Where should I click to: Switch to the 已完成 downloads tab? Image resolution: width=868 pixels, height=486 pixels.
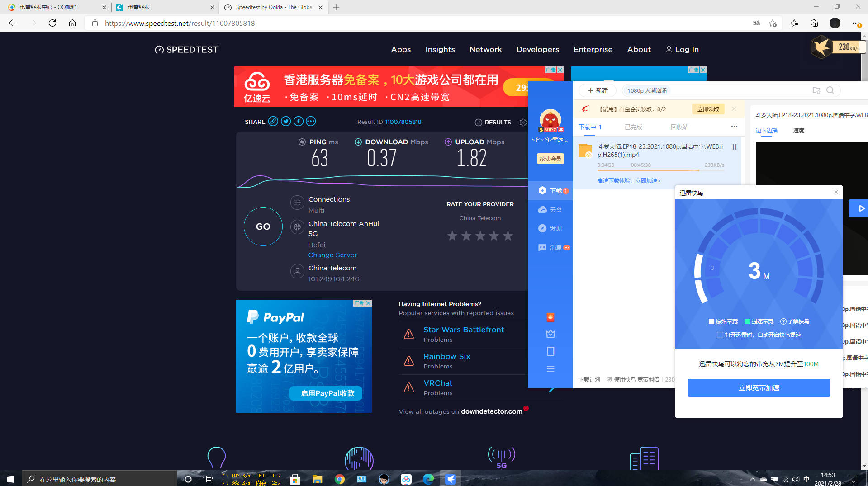tap(633, 127)
